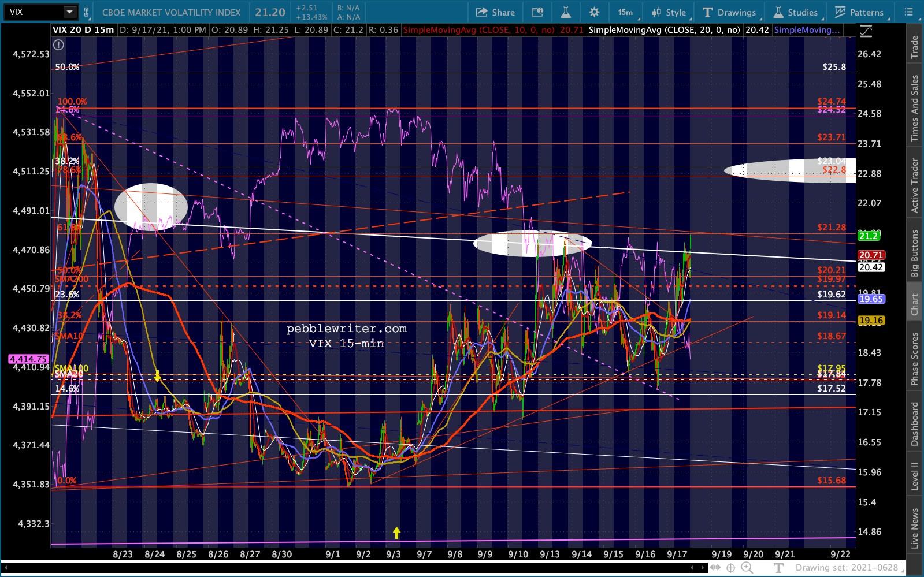Toggle the symbol link chain icon
The height and width of the screenshot is (577, 924).
[x=87, y=12]
